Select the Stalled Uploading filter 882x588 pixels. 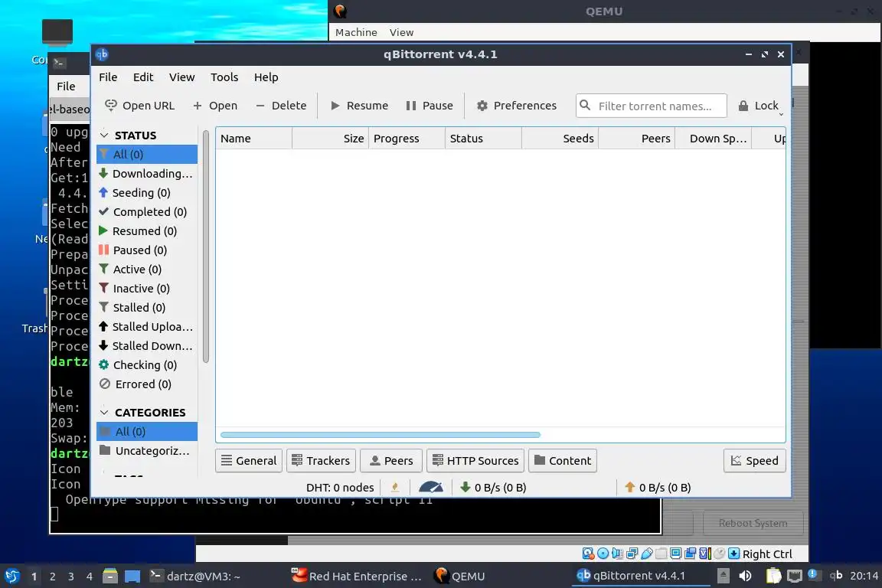(147, 326)
